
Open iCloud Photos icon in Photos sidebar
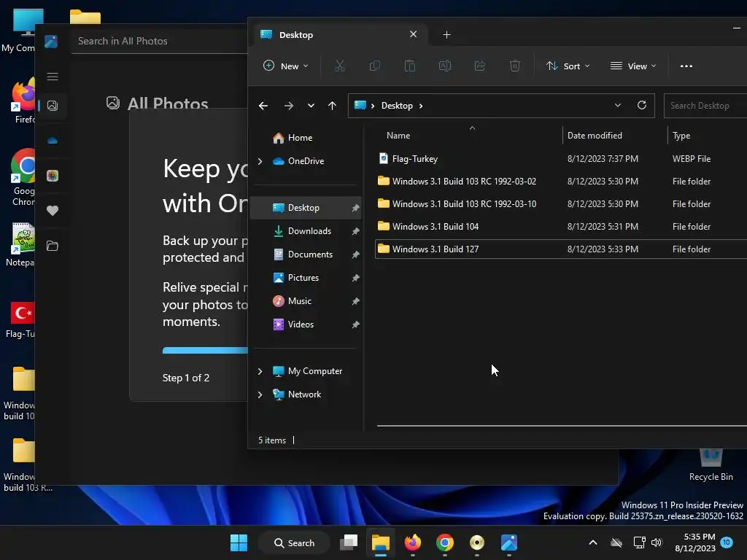coord(53,176)
